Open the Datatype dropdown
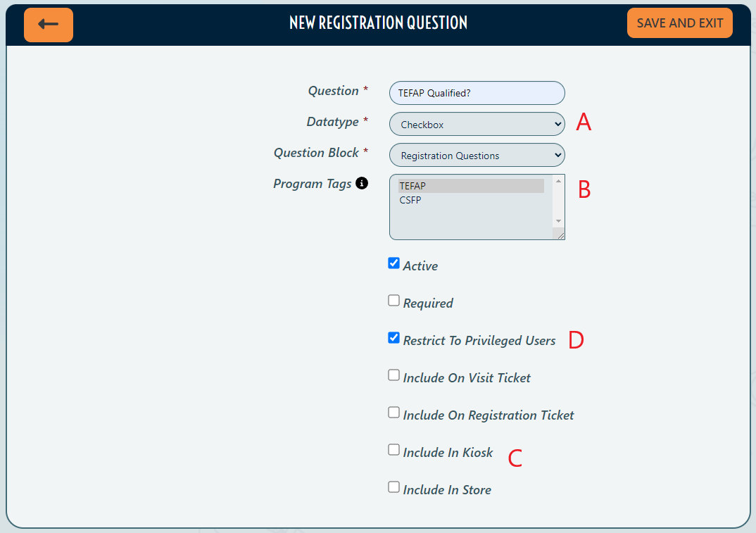Screen dimensions: 756x533 [x=477, y=125]
